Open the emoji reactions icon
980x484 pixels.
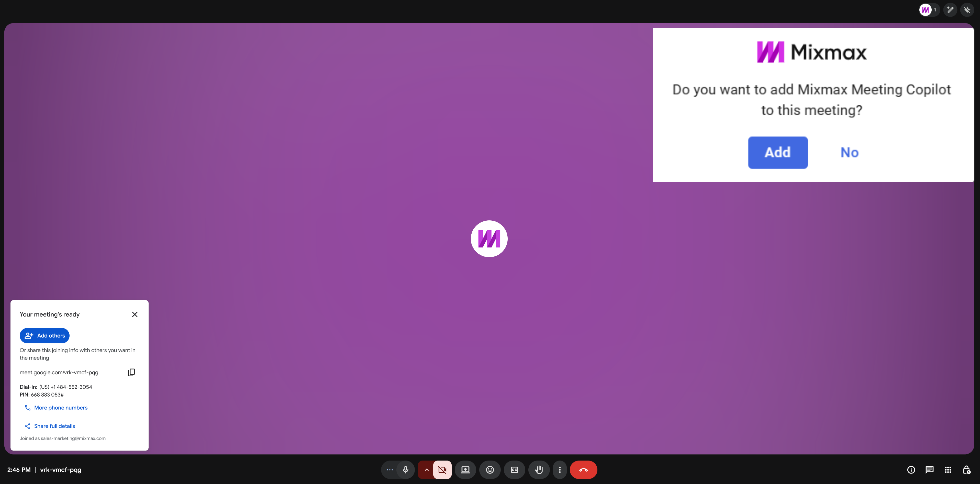490,469
